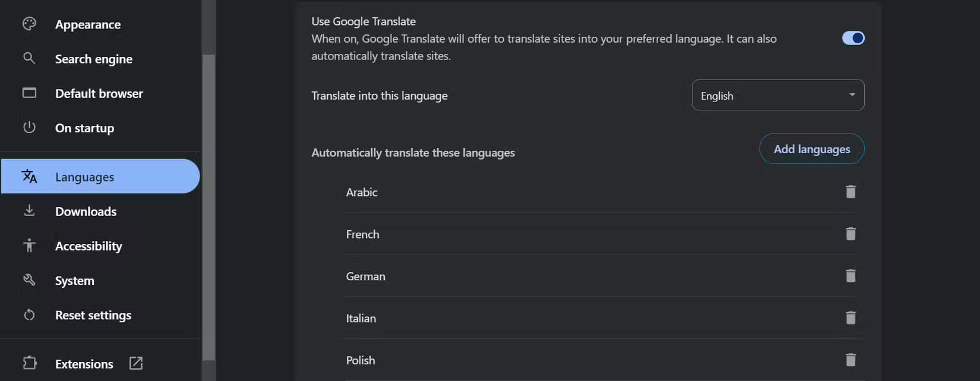This screenshot has height=381, width=980.
Task: Click the Search engine magnifier icon
Action: click(x=29, y=58)
